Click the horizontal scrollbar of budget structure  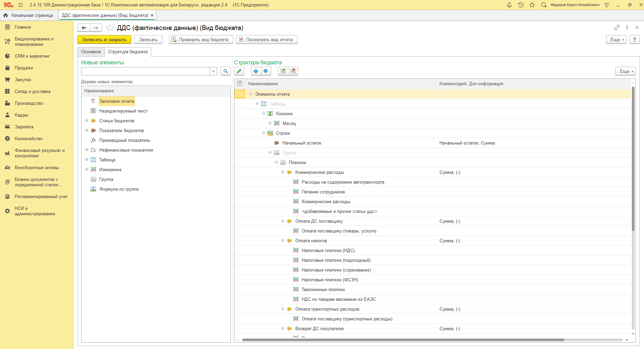pyautogui.click(x=403, y=340)
